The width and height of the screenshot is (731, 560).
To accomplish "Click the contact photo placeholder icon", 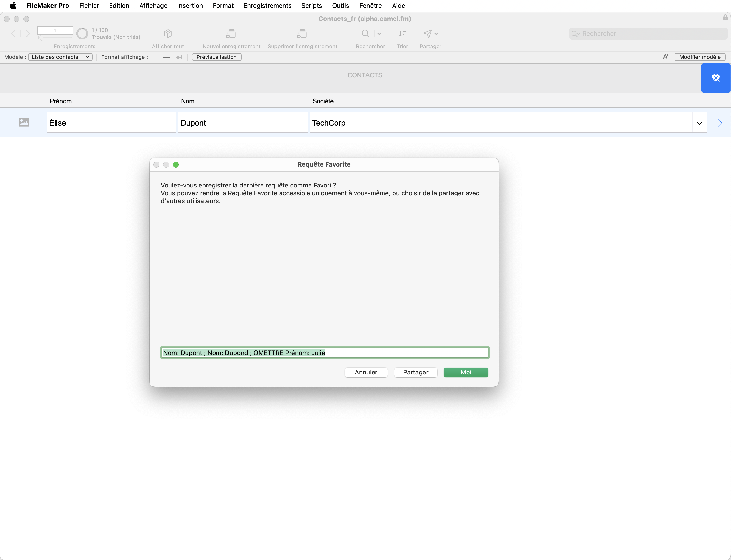I will pyautogui.click(x=24, y=122).
